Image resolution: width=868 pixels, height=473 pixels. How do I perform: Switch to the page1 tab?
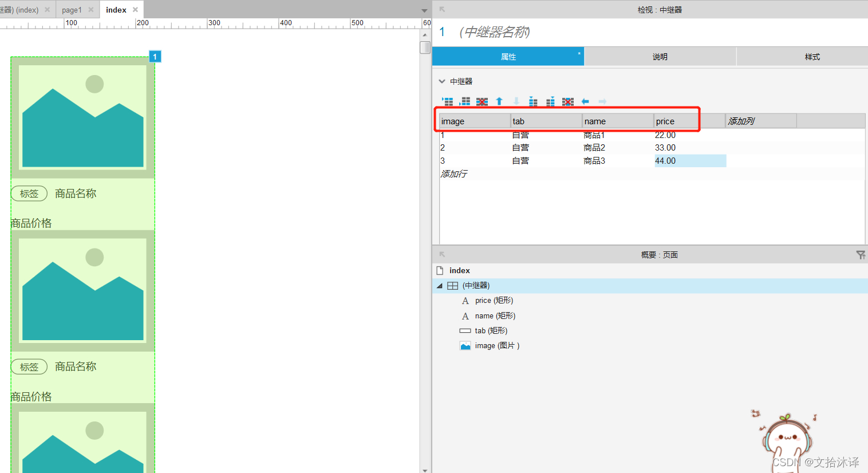tap(72, 10)
